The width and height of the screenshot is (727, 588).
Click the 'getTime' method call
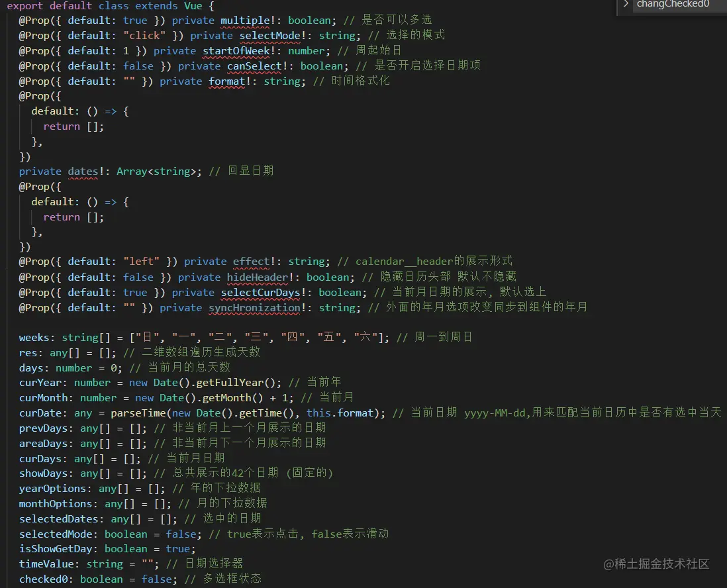(x=260, y=413)
